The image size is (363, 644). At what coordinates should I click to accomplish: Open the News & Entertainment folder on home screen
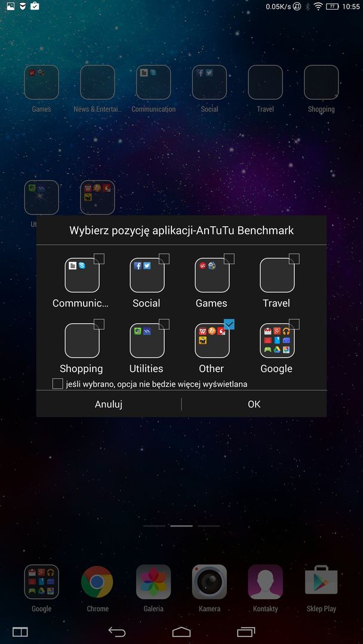coord(97,82)
